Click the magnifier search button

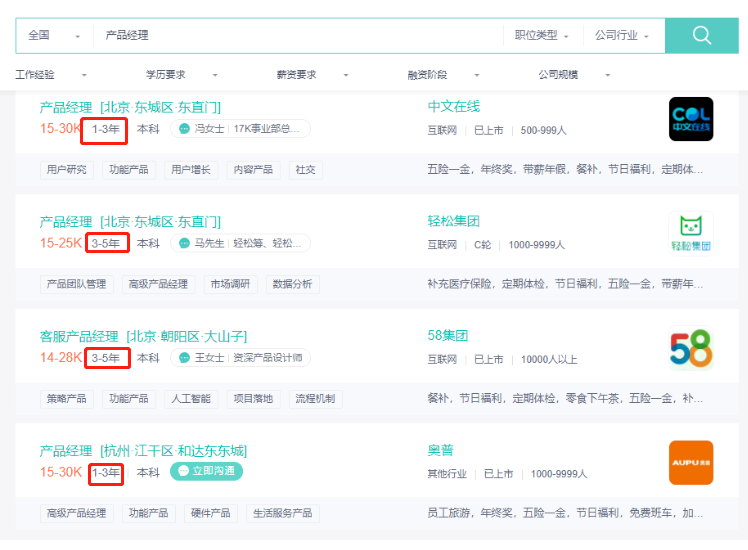tap(701, 35)
